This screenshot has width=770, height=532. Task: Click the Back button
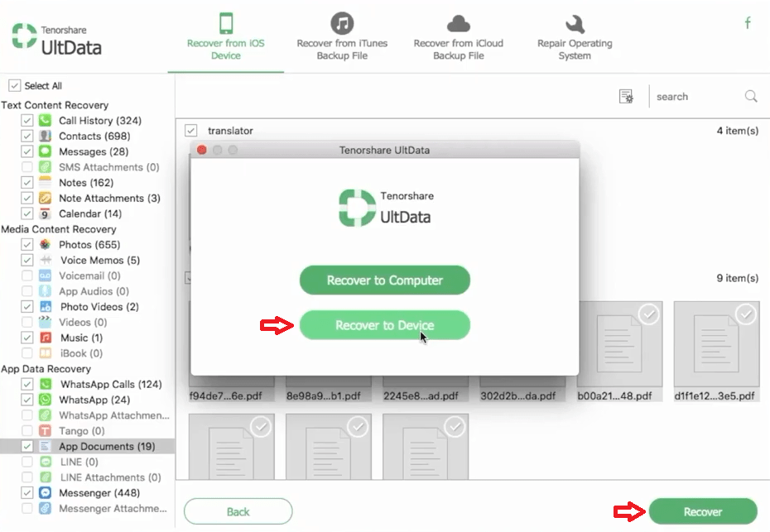238,511
